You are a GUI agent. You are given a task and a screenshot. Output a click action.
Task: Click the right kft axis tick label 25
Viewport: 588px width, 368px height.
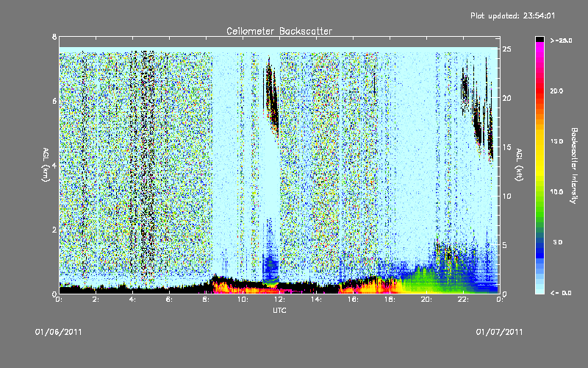506,49
